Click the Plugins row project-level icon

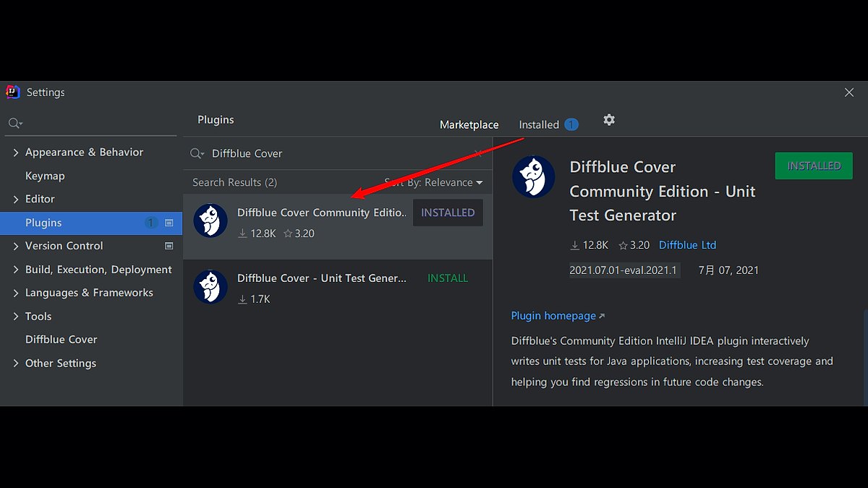coord(169,223)
